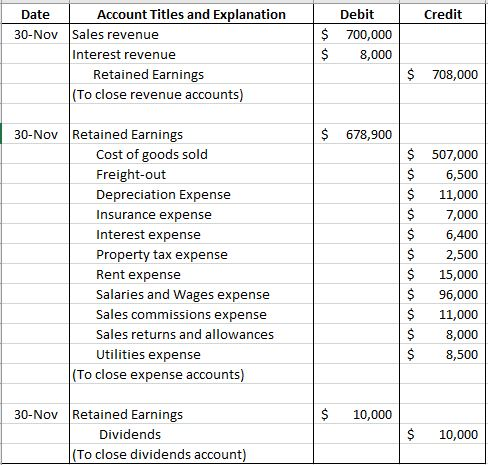Select the Debit column header

click(x=356, y=14)
